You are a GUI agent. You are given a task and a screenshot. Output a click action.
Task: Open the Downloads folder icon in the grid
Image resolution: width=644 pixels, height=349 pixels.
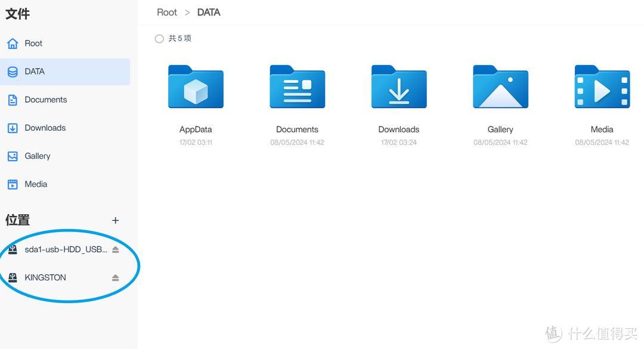[399, 87]
